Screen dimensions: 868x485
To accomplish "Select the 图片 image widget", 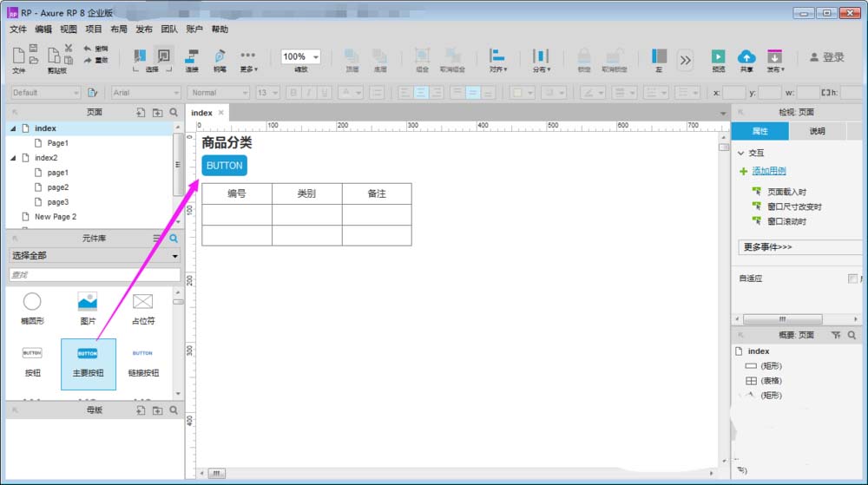I will (x=88, y=309).
